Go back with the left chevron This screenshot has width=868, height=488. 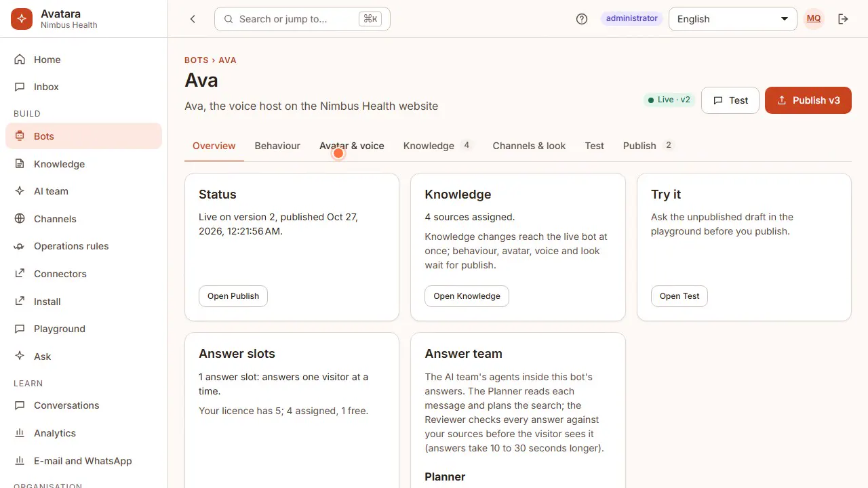(x=193, y=19)
